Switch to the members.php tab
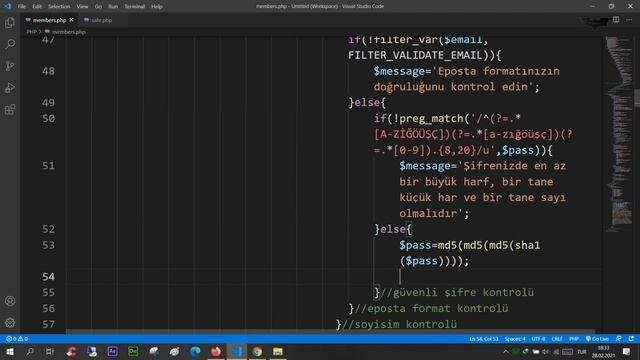 [x=49, y=20]
